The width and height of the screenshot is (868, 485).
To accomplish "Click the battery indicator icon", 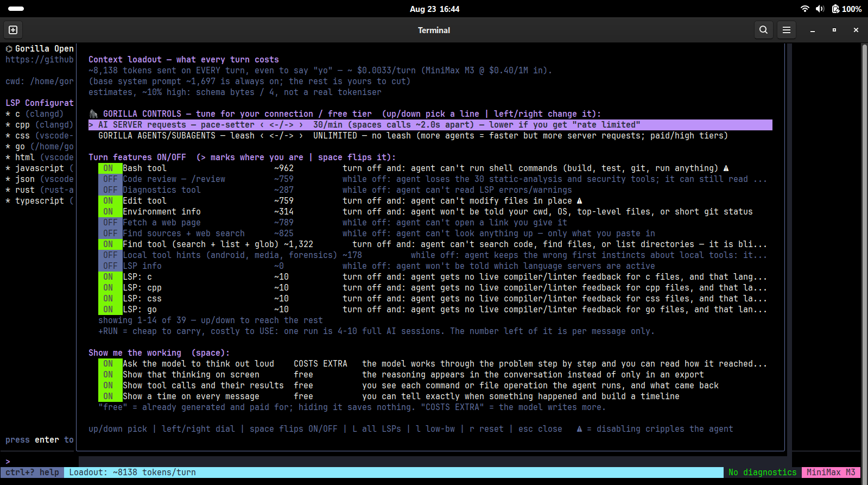I will pos(836,9).
